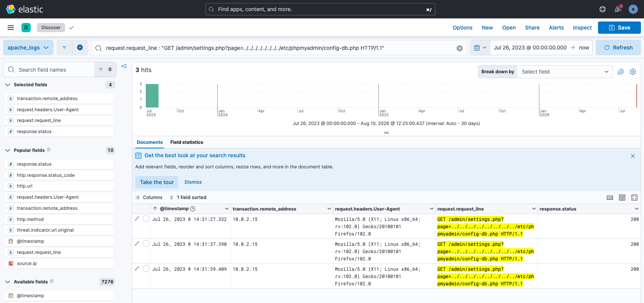
Task: Select checkbox for 14:31:39.409 row
Action: tap(146, 268)
